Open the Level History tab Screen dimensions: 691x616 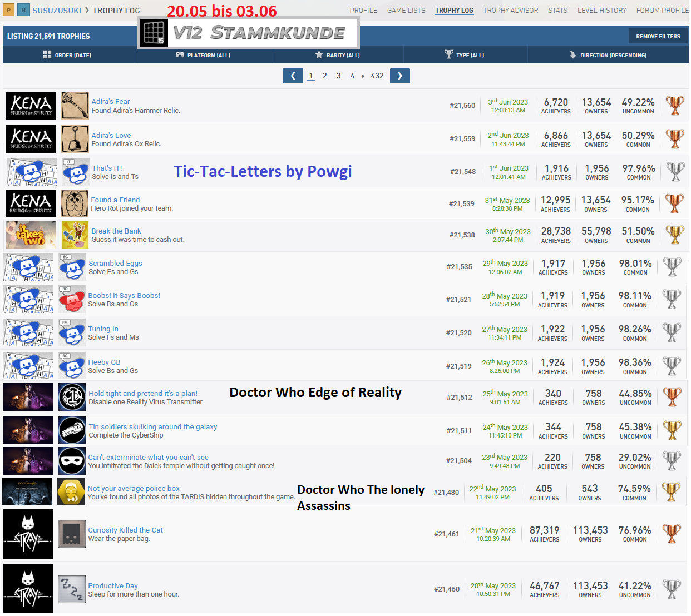click(x=601, y=11)
